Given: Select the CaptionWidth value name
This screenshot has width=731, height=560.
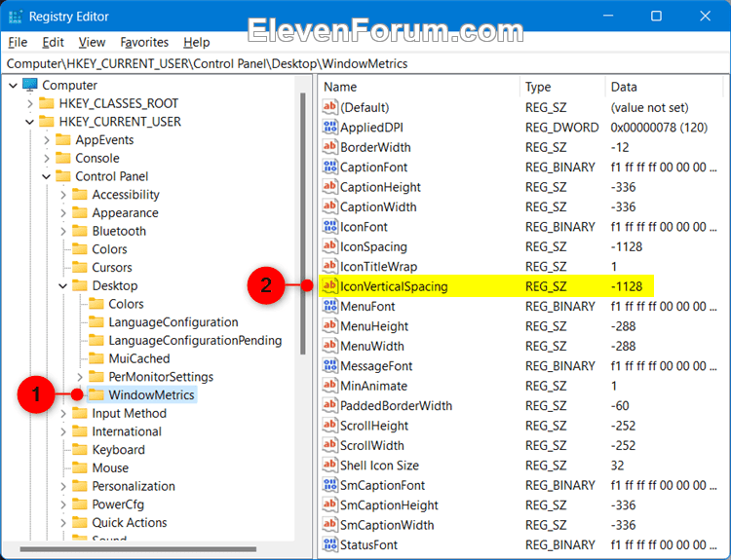Looking at the screenshot, I should [378, 206].
